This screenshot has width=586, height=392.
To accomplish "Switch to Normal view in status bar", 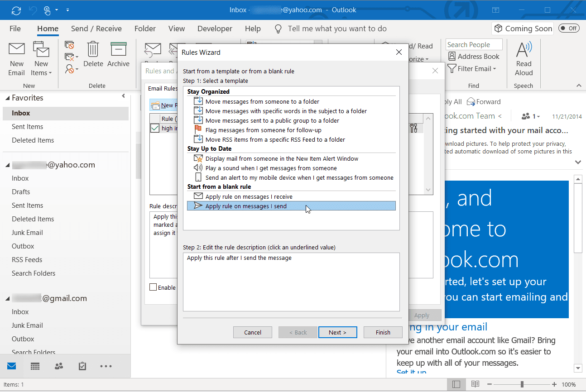I will [456, 384].
